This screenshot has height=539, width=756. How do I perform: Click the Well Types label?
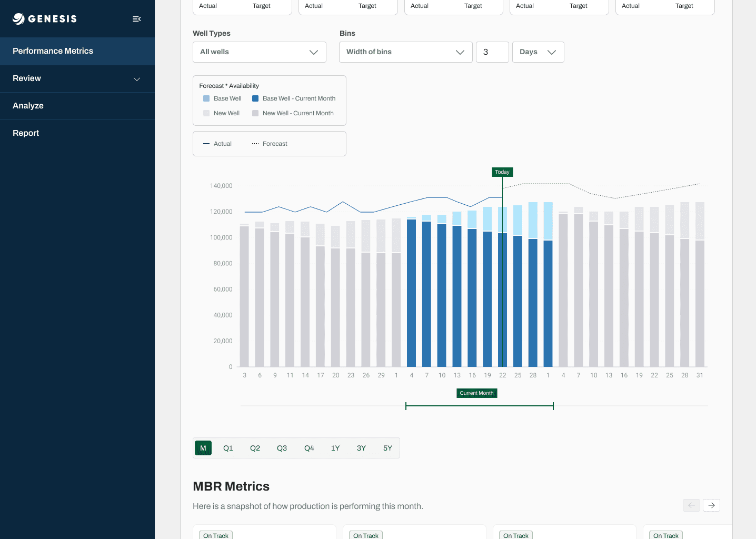coord(212,33)
